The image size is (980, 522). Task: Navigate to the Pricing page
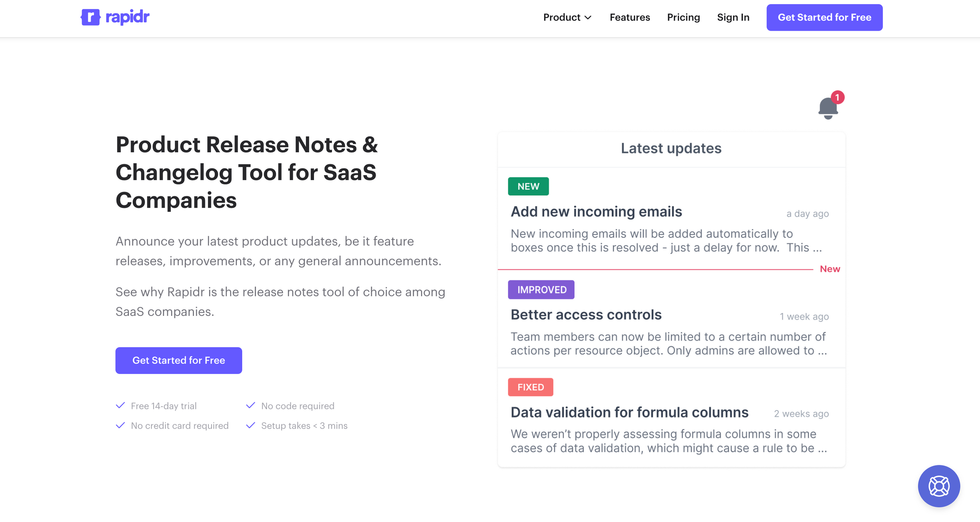click(x=683, y=17)
